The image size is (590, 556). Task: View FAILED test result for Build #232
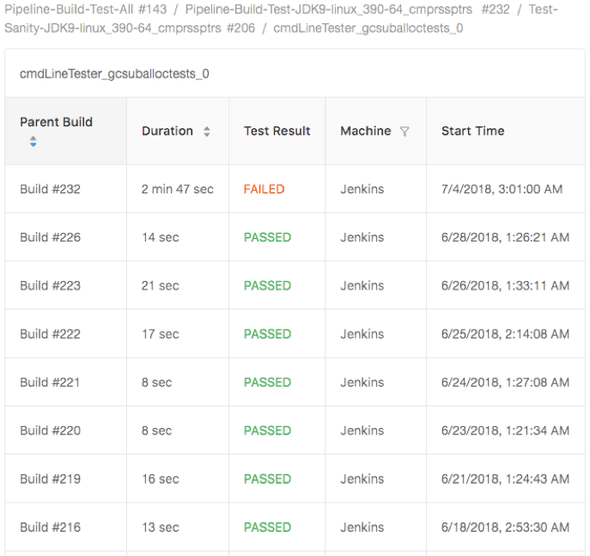(264, 189)
